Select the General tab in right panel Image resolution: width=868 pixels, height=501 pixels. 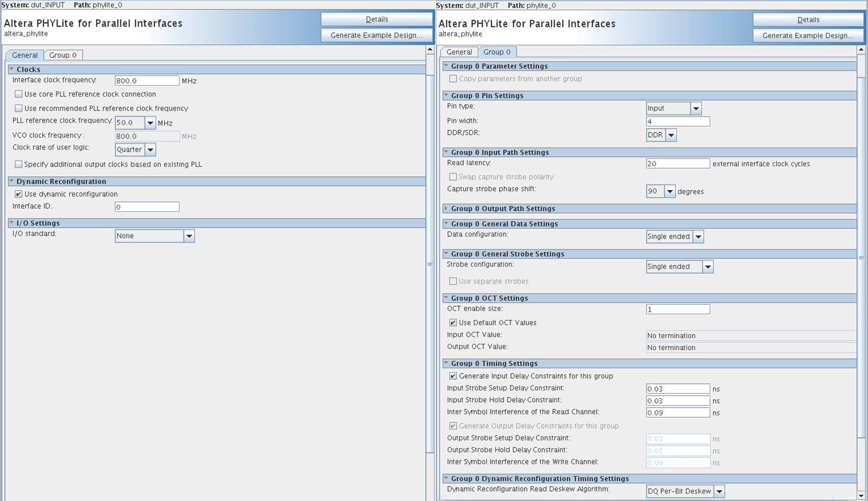coord(459,52)
